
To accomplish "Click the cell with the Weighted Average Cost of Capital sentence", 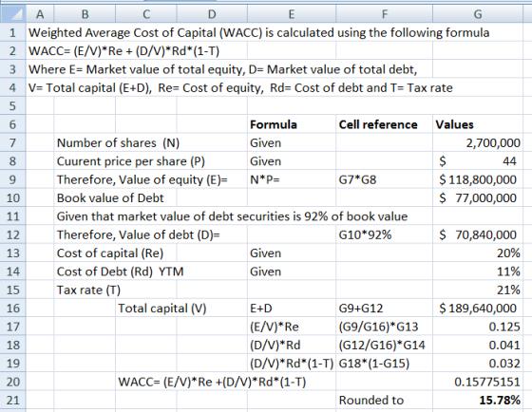I will tap(258, 32).
